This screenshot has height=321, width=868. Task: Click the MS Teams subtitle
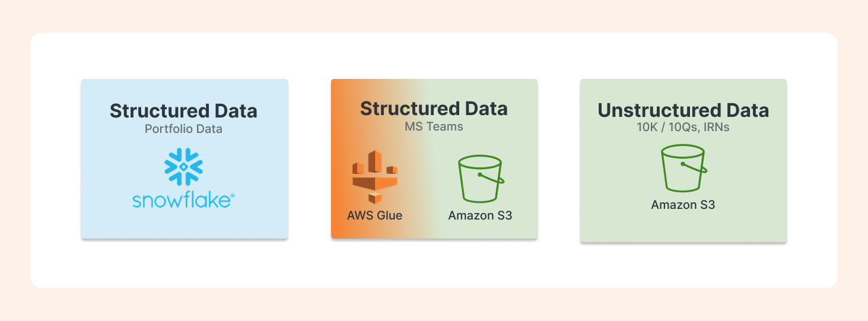434,126
